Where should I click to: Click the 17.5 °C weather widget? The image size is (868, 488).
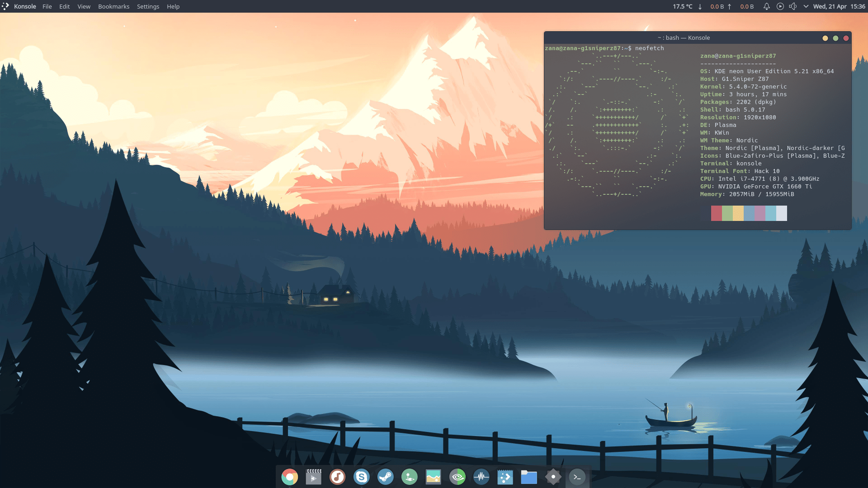point(683,6)
